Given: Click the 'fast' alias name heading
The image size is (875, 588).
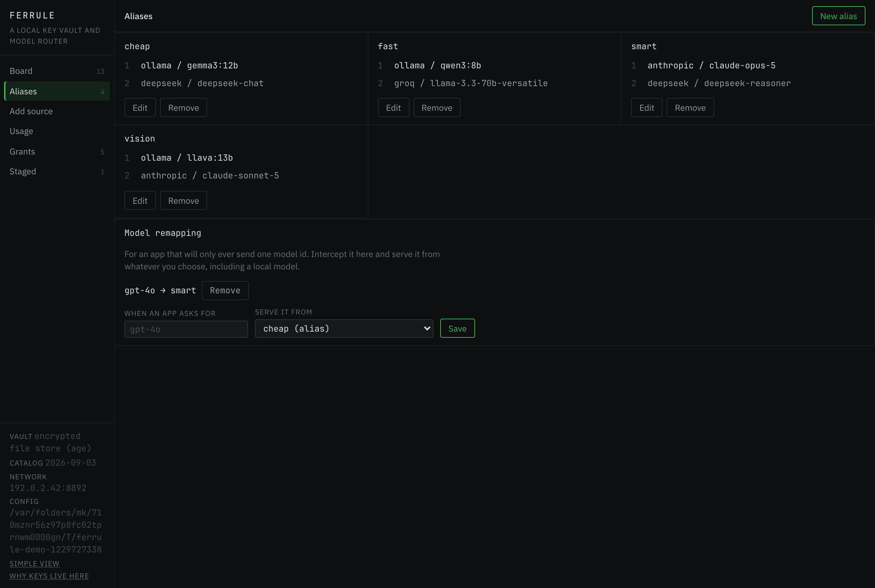Looking at the screenshot, I should point(388,46).
